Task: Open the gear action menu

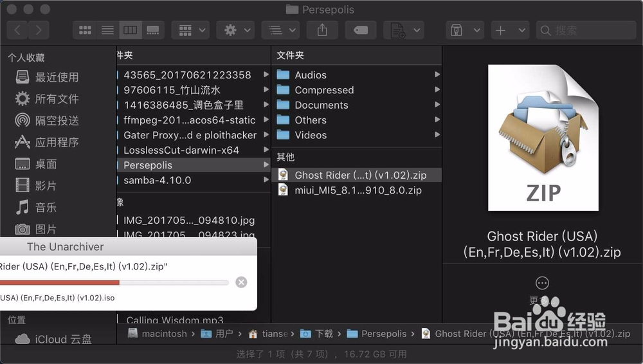Action: coord(236,30)
